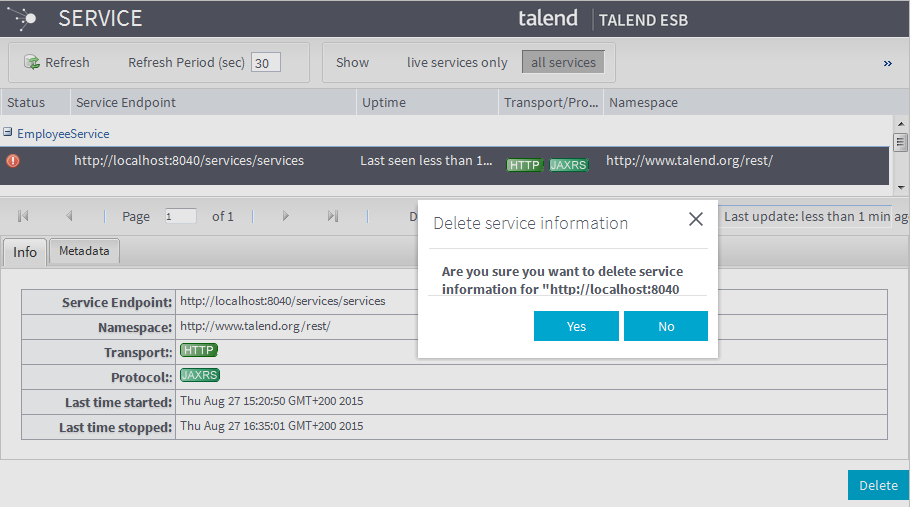Click the namespace cell in service row
This screenshot has height=507, width=910.
(x=689, y=161)
